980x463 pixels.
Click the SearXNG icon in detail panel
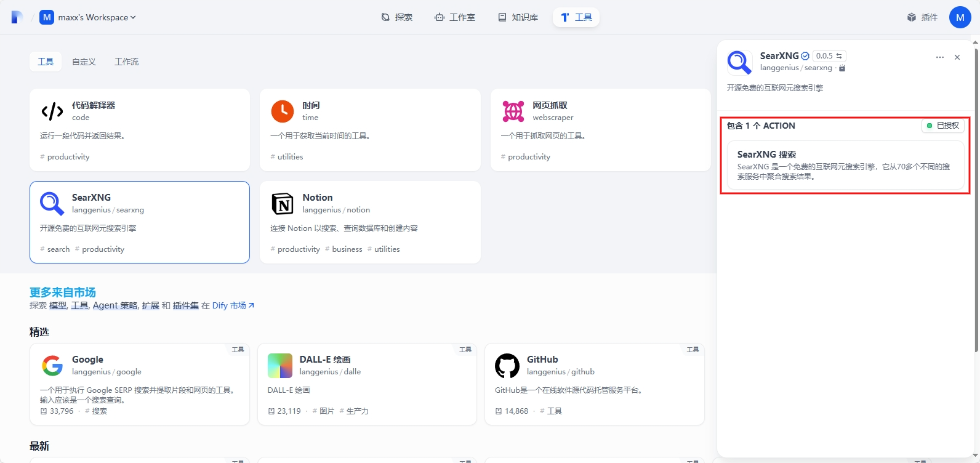tap(739, 62)
